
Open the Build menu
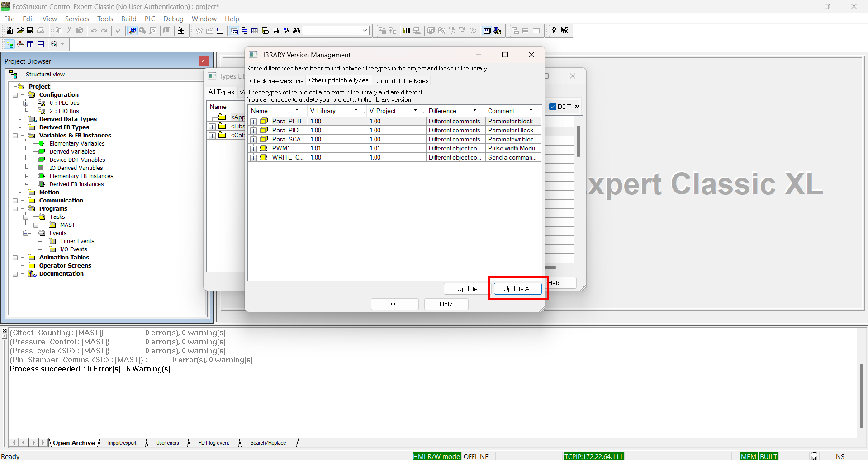(128, 19)
